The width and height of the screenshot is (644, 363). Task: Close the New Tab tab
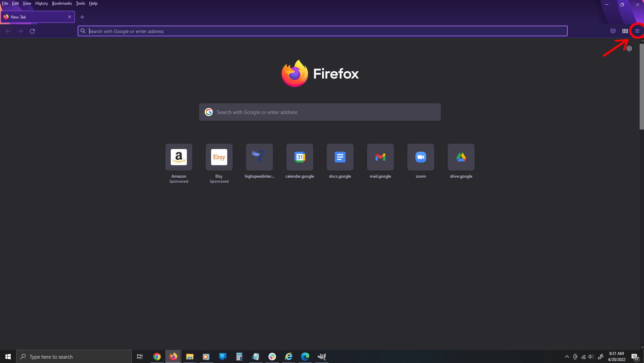coord(70,17)
